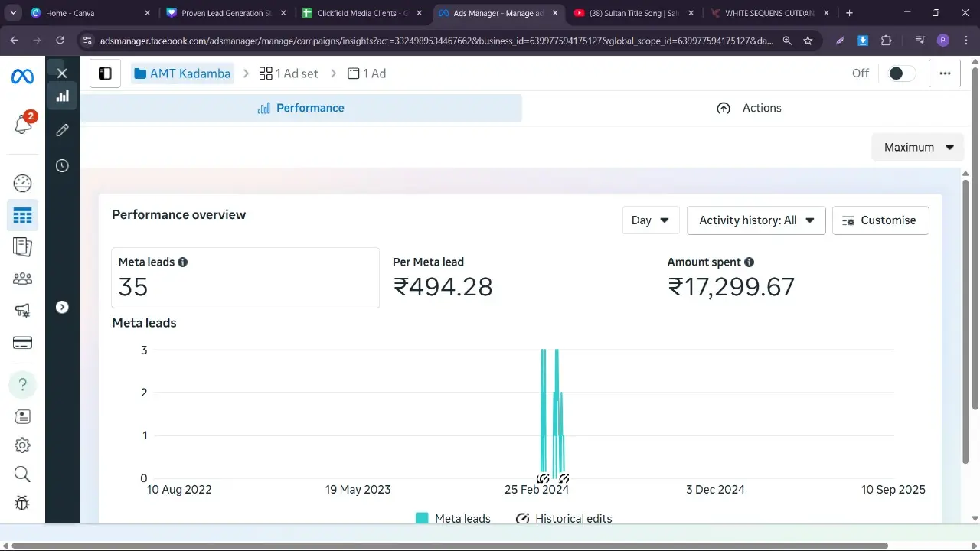Image resolution: width=980 pixels, height=551 pixels.
Task: Switch to the Actions tab
Action: click(x=750, y=108)
